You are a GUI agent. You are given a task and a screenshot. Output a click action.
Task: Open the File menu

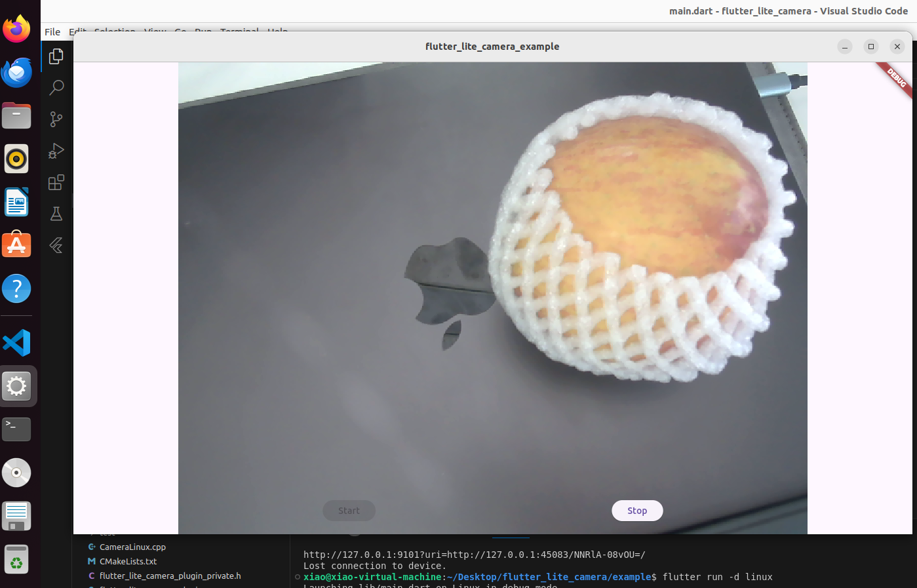pyautogui.click(x=52, y=31)
